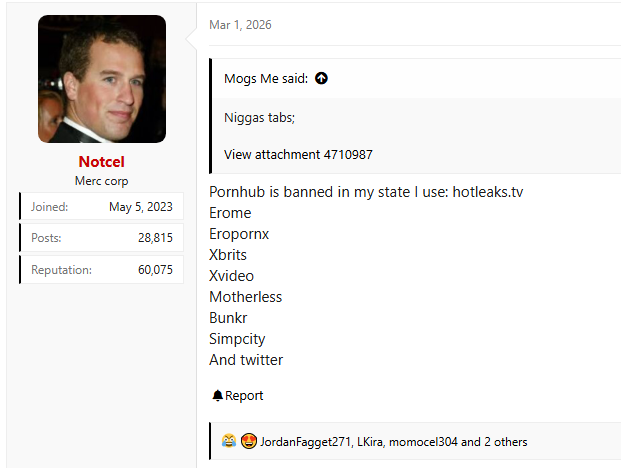
Task: Click LKira in the reactions list
Action: (372, 442)
